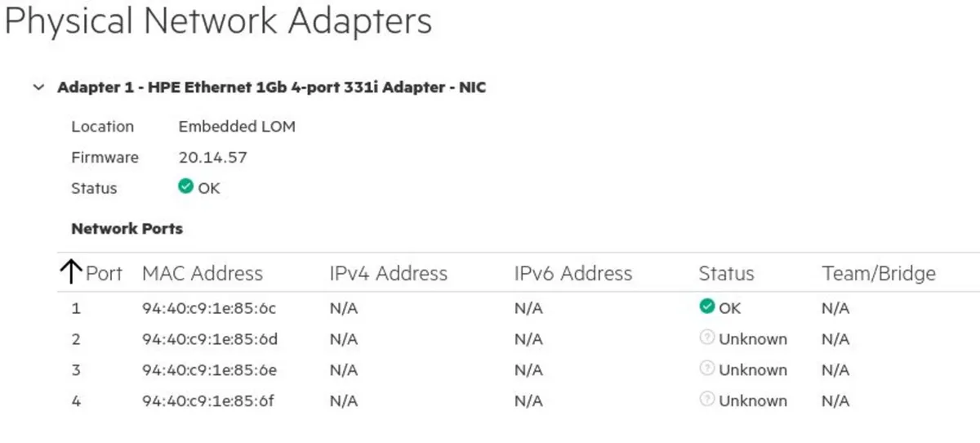Click port 2 Unknown status icon

click(x=707, y=338)
